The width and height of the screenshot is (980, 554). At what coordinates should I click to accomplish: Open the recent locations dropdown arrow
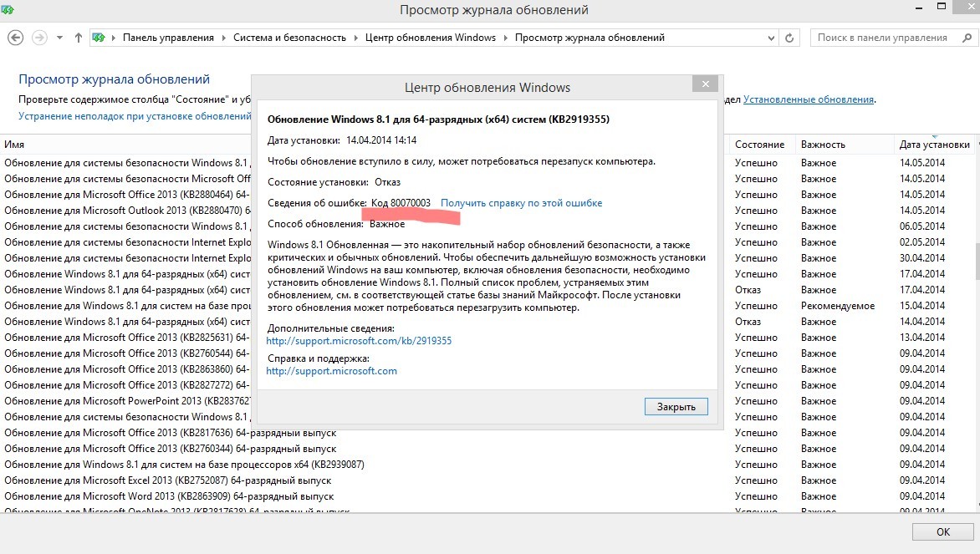pyautogui.click(x=59, y=38)
